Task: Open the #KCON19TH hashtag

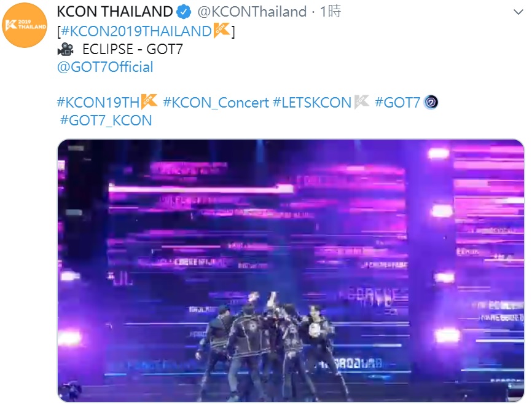Action: click(98, 103)
